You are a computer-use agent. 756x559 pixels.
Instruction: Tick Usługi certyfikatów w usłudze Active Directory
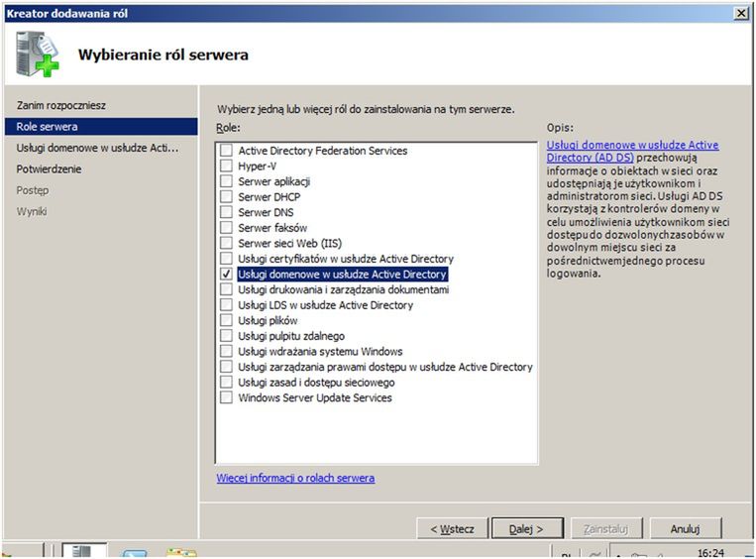click(x=226, y=259)
